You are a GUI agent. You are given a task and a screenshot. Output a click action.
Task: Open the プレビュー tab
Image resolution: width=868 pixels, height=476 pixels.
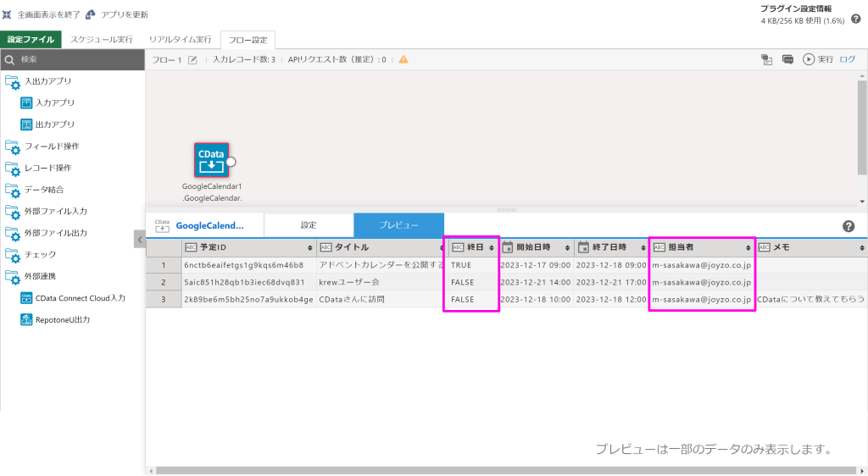[398, 225]
